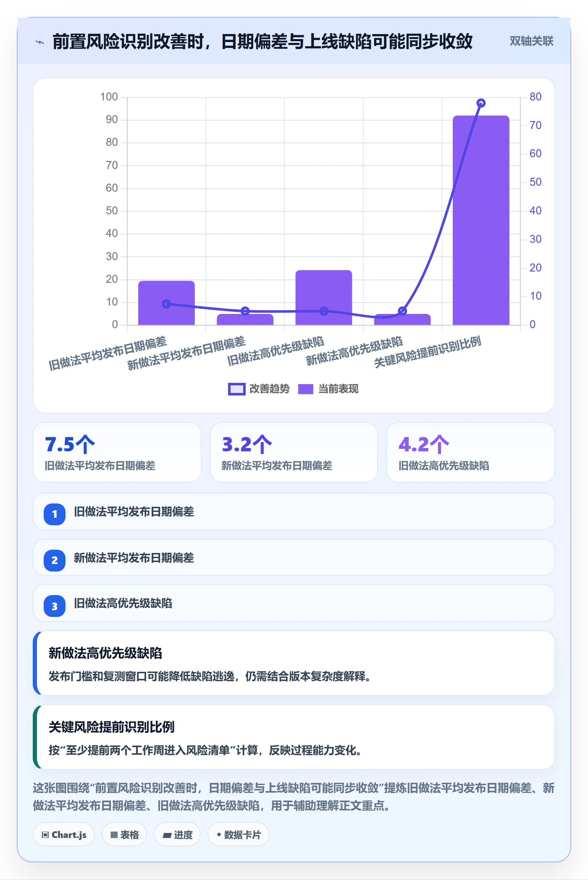Open the 7.5个 stat card
This screenshot has width=588, height=880.
[x=117, y=452]
